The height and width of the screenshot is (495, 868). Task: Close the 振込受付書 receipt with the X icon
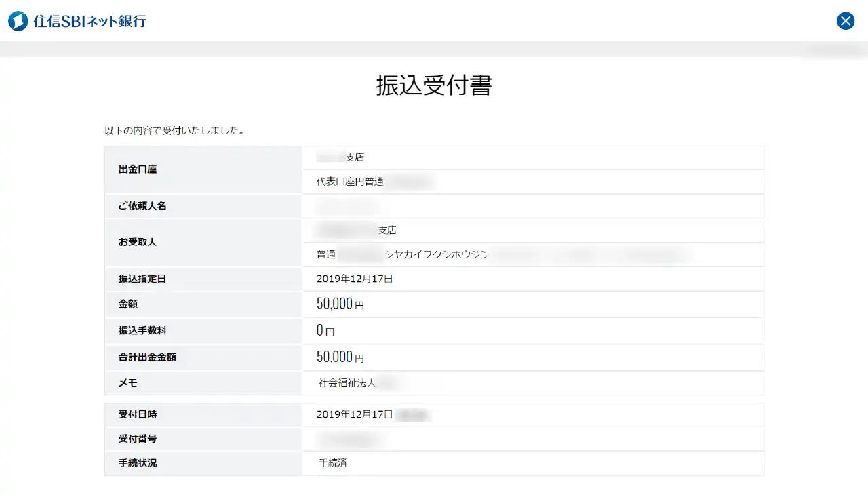pos(845,21)
